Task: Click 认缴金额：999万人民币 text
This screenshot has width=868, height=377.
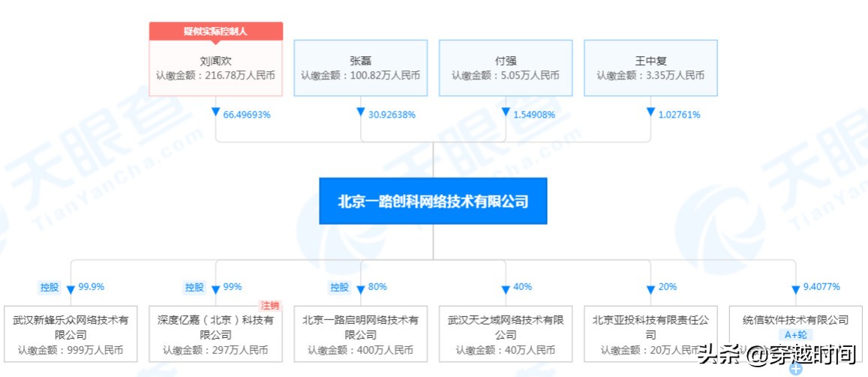Action: point(71,350)
